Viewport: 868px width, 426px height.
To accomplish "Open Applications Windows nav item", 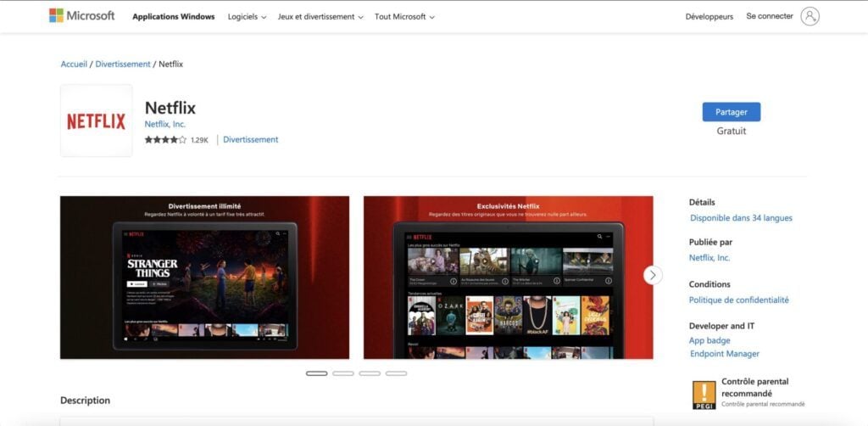I will click(173, 17).
